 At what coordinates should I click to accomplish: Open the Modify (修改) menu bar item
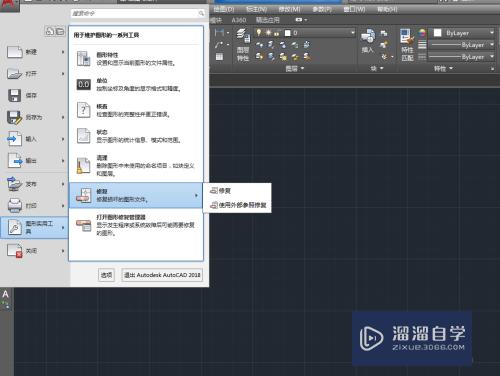coord(289,9)
